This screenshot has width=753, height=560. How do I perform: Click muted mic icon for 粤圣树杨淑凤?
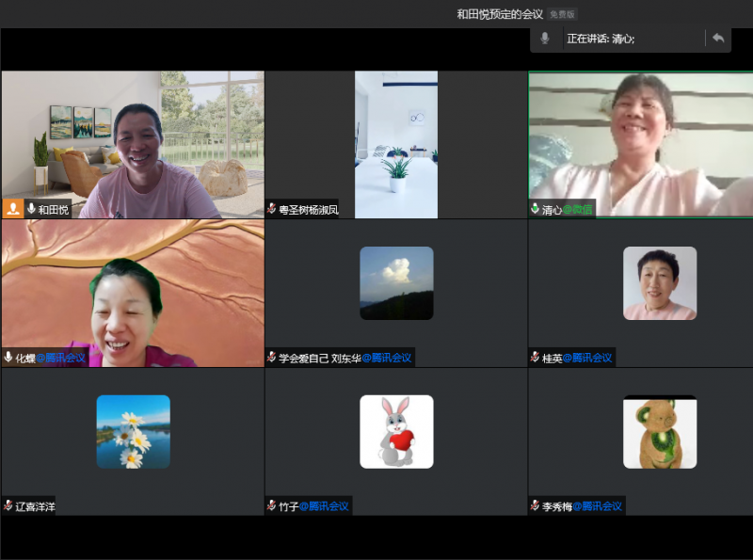click(x=272, y=210)
